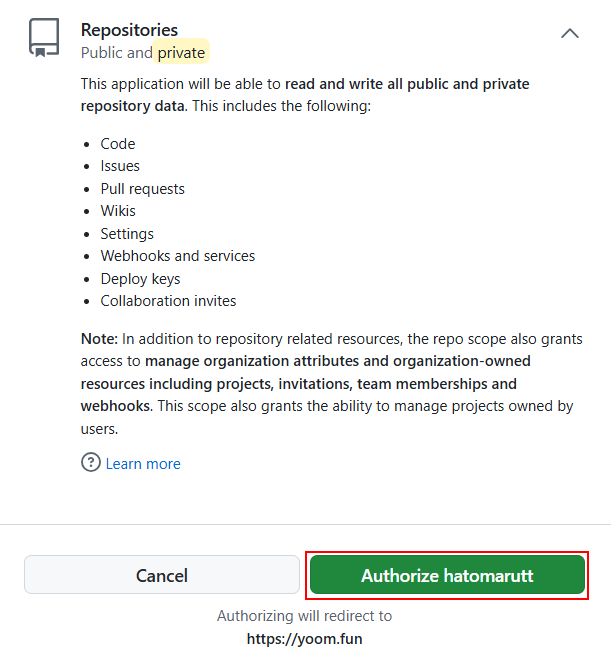Click the Repositories book icon
The height and width of the screenshot is (649, 611).
(44, 38)
